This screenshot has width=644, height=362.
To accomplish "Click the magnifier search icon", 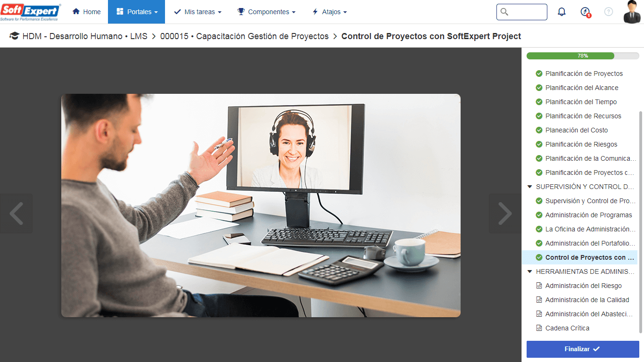I will click(504, 12).
